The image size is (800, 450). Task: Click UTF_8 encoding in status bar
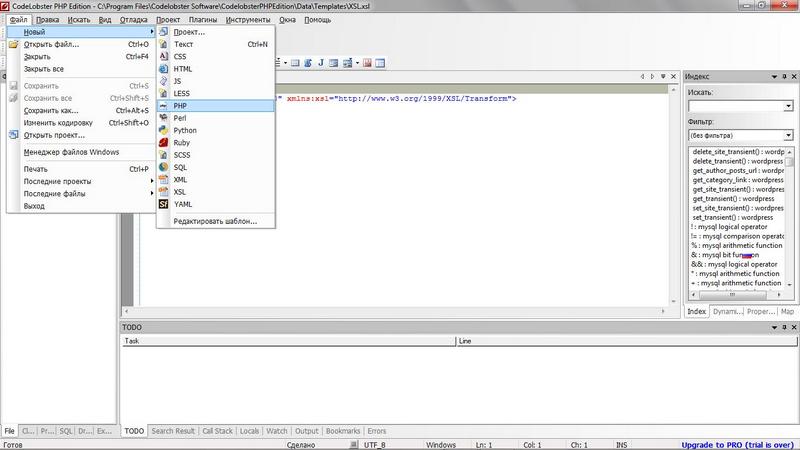374,445
